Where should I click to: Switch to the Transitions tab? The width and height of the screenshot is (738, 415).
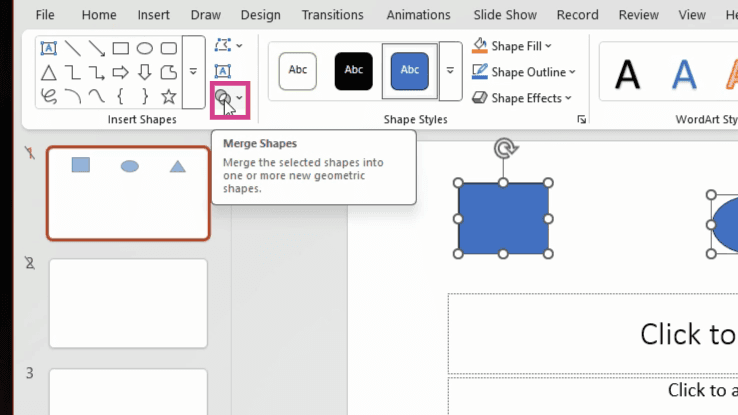332,15
